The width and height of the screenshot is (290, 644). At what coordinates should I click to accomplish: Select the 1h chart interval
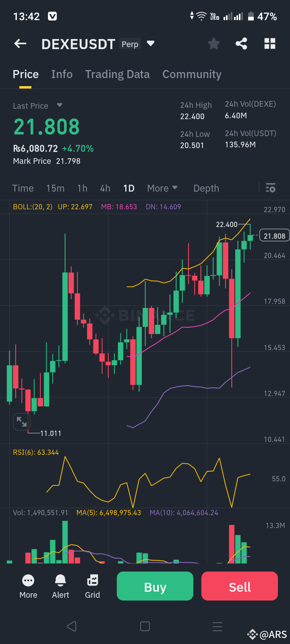coord(82,188)
